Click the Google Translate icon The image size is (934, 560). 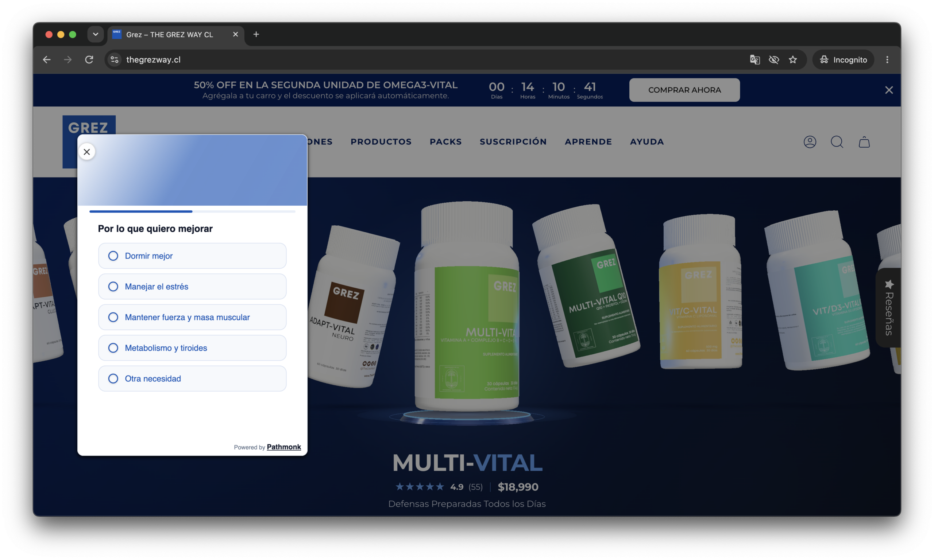(x=754, y=60)
